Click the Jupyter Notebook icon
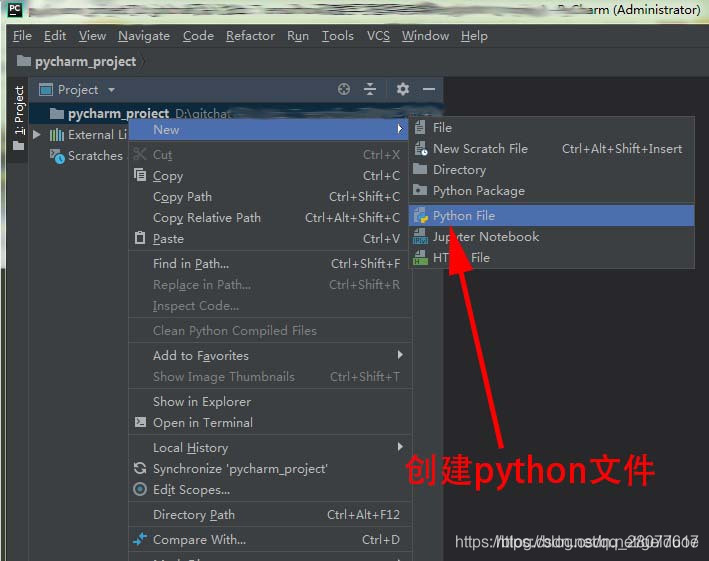Viewport: 709px width, 561px height. tap(420, 236)
